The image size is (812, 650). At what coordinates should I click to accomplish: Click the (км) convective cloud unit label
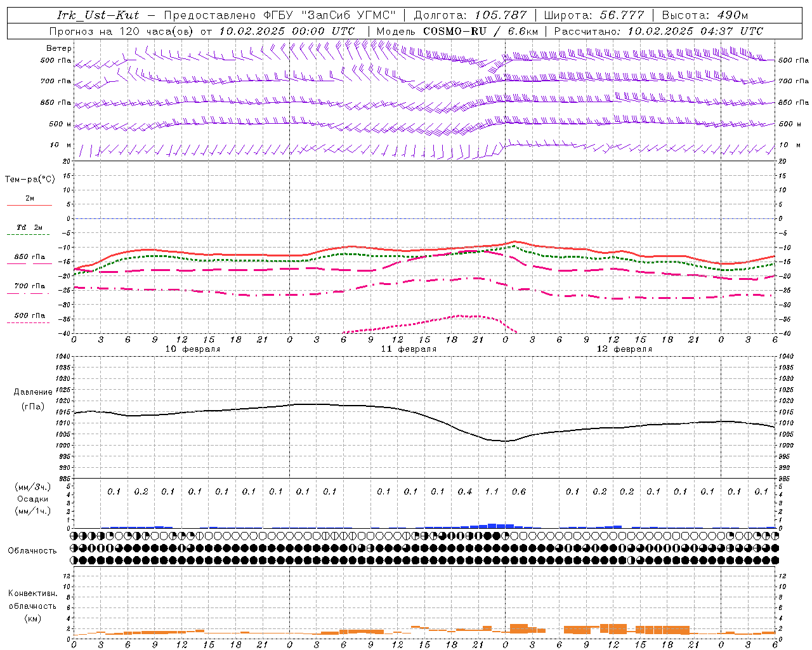(x=32, y=618)
